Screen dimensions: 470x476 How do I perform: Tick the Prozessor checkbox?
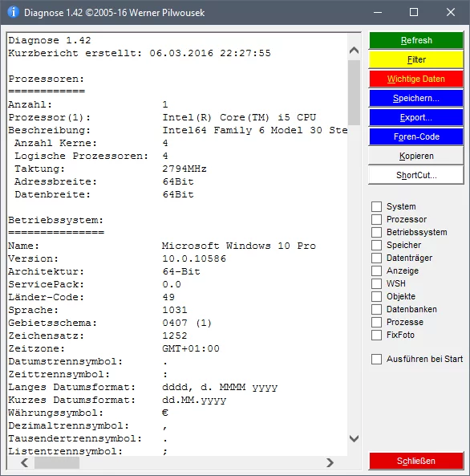coord(376,219)
